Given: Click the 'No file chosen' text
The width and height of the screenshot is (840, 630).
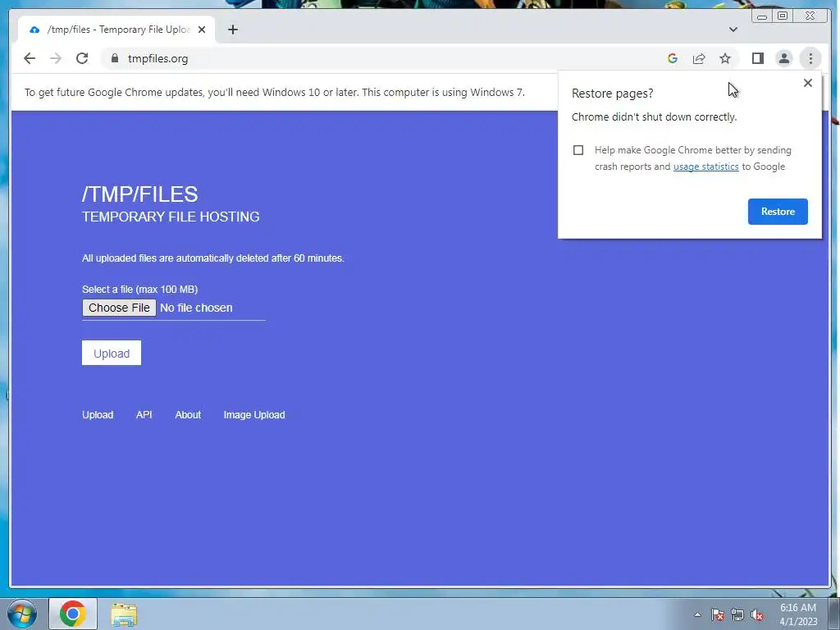Looking at the screenshot, I should [x=196, y=308].
